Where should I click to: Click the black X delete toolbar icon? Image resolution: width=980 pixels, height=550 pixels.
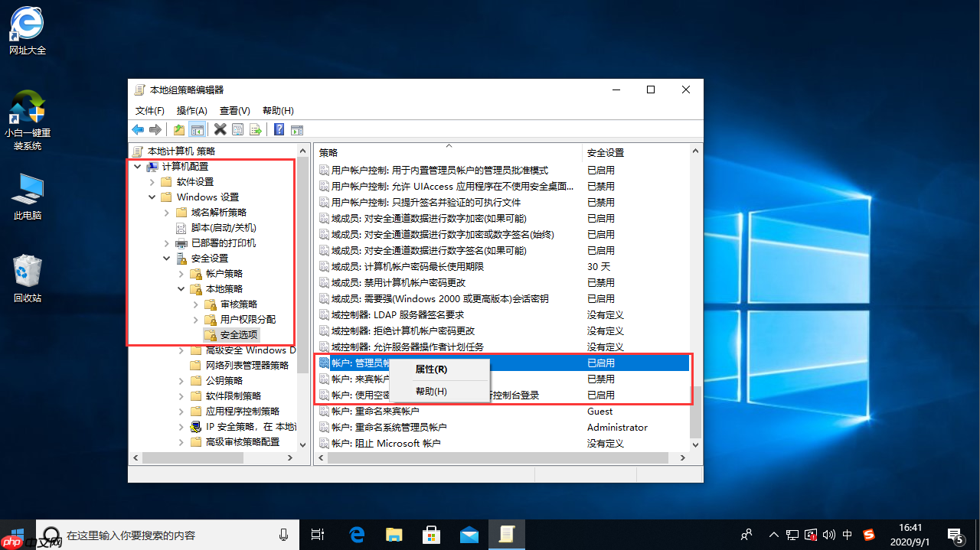tap(220, 129)
